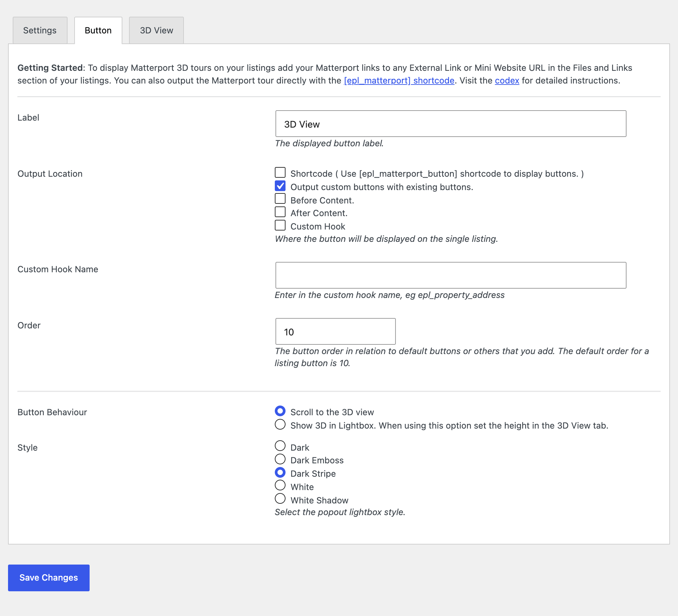Click 'The displayed button label.' description text

pos(329,144)
